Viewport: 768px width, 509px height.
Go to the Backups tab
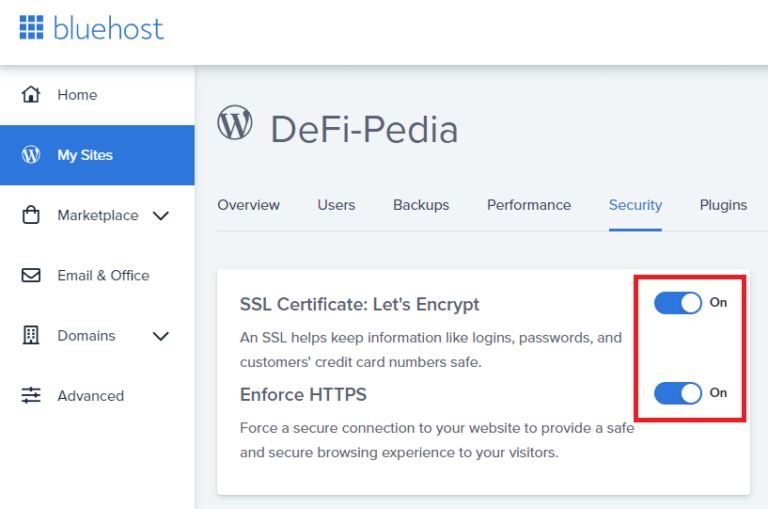[421, 205]
